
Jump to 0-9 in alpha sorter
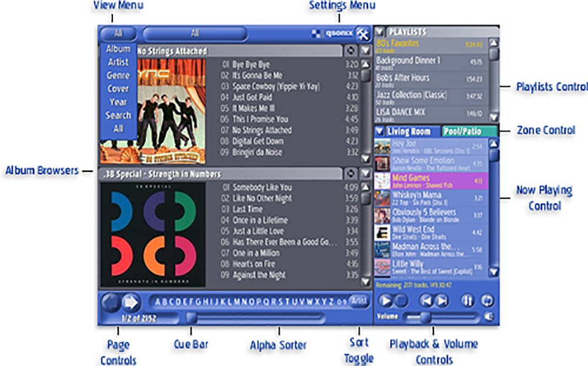pyautogui.click(x=342, y=302)
